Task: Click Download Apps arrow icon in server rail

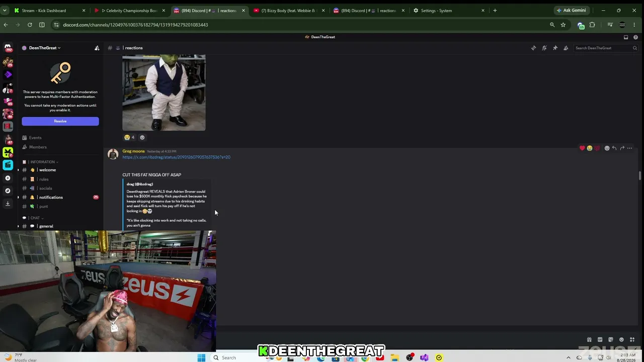Action: point(8,204)
